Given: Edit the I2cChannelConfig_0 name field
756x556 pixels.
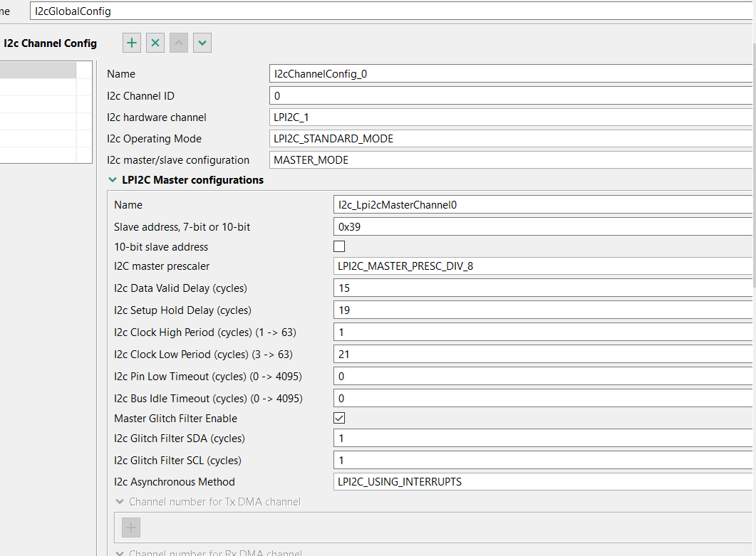Looking at the screenshot, I should tap(512, 74).
